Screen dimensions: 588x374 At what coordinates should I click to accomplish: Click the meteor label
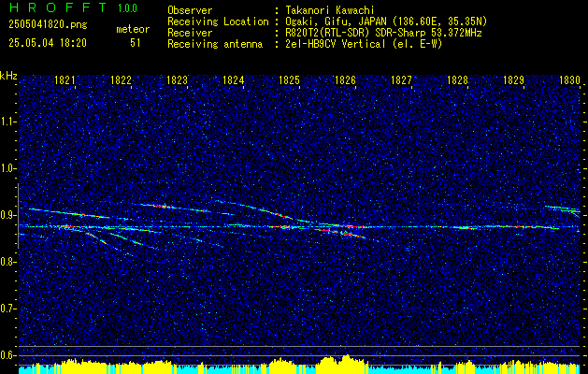point(133,29)
